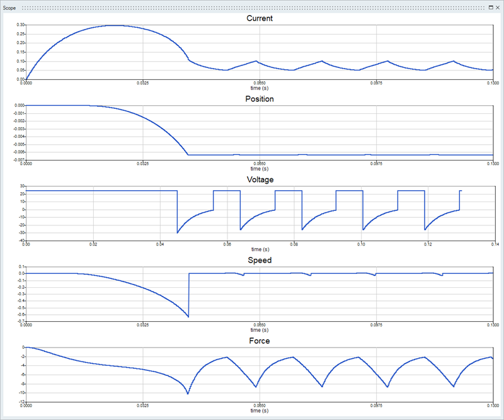Maximize the Scope panel
Viewport: 504px width, 420px height.
coord(490,8)
